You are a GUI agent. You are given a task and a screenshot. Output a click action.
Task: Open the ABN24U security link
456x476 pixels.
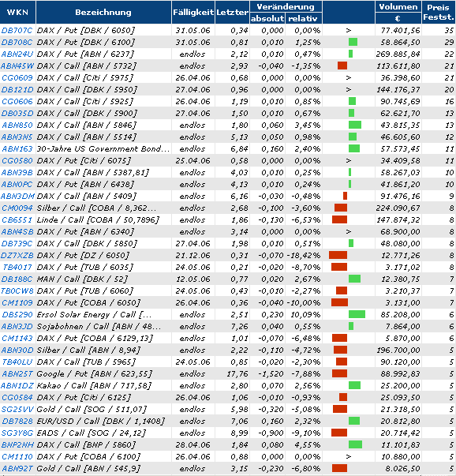17,54
